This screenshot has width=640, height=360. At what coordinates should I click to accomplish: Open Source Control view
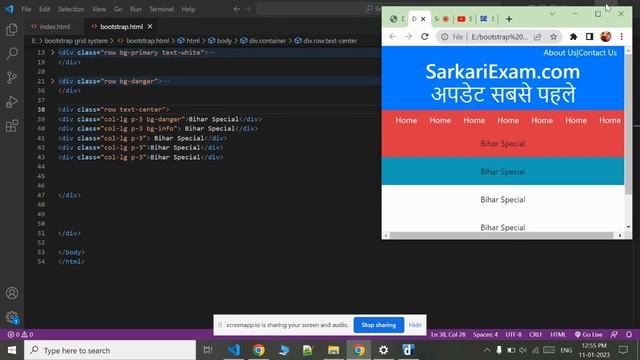pyautogui.click(x=12, y=78)
